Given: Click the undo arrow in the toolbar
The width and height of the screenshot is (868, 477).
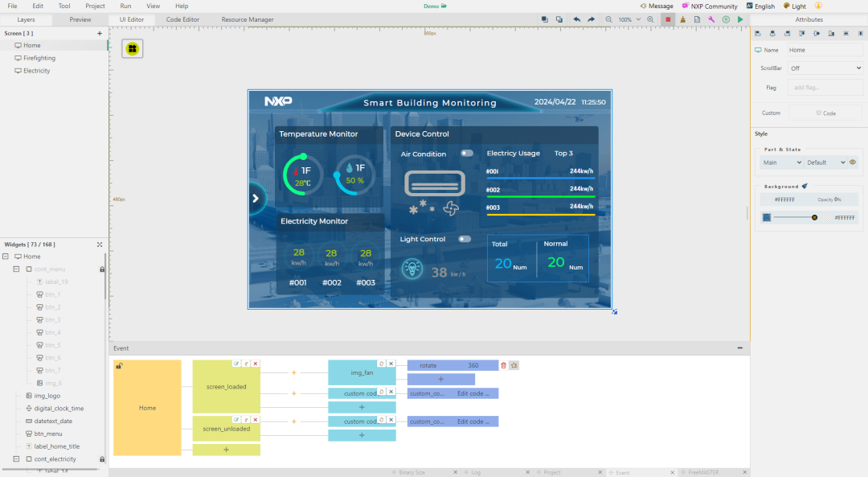Looking at the screenshot, I should coord(577,19).
